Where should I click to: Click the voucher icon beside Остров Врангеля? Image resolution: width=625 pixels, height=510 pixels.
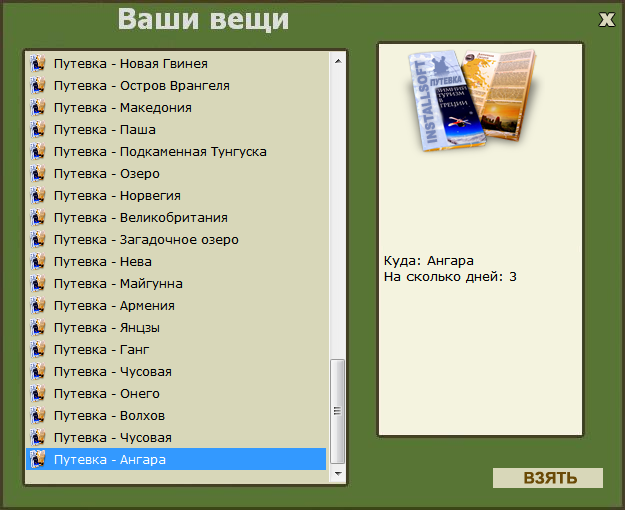pyautogui.click(x=37, y=86)
